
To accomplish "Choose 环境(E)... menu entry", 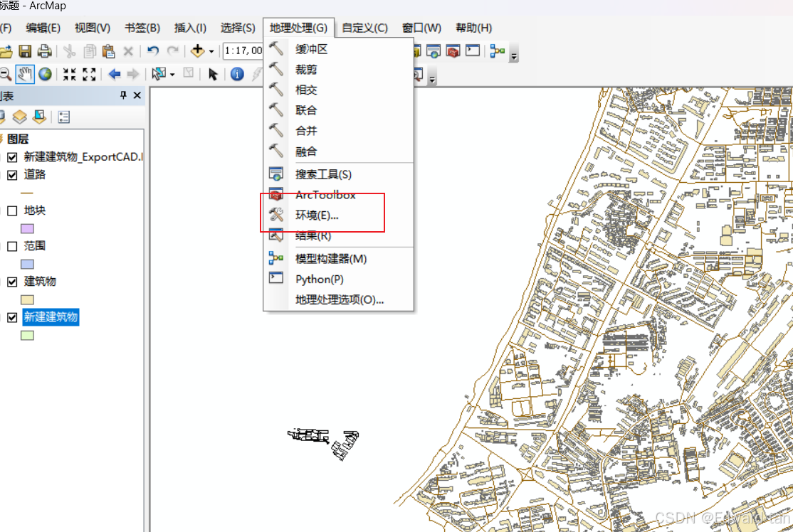I will pos(338,216).
